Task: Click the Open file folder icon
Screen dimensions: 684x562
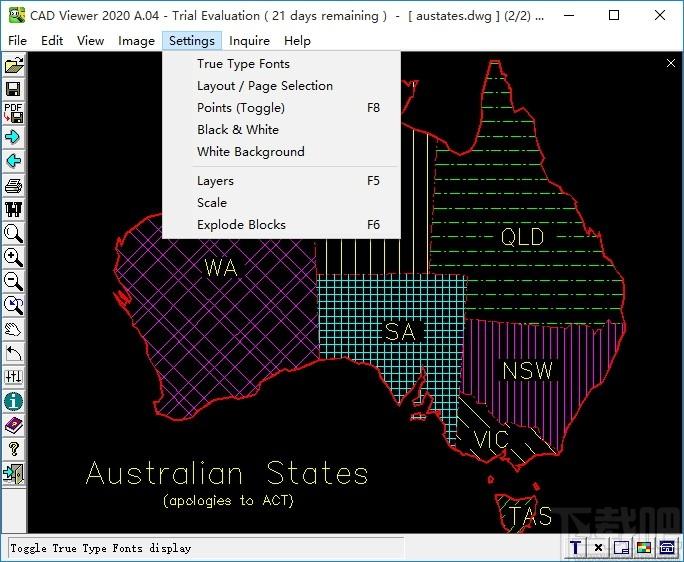Action: tap(14, 65)
